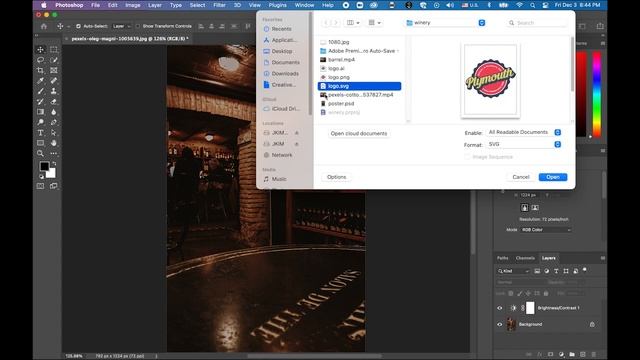This screenshot has height=360, width=640.
Task: Open the Mode RGB Color dropdown
Action: [x=546, y=230]
